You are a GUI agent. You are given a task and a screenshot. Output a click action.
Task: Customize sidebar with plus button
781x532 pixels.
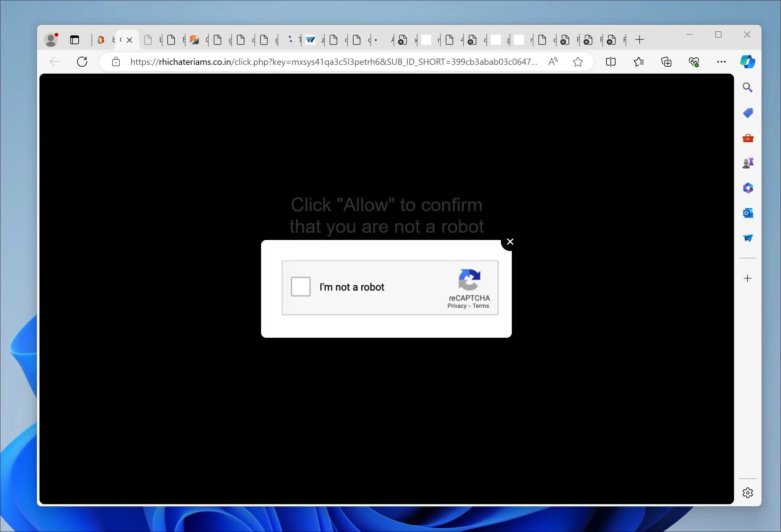pyautogui.click(x=747, y=279)
